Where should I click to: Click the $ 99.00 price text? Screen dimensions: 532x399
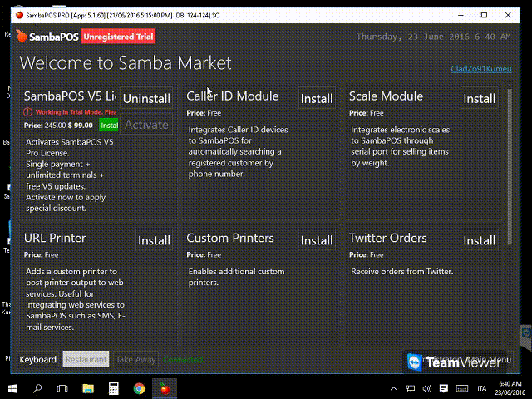[81, 126]
